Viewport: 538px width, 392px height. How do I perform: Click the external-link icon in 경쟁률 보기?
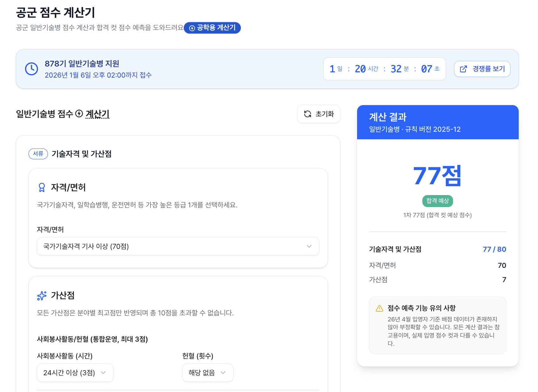(463, 69)
